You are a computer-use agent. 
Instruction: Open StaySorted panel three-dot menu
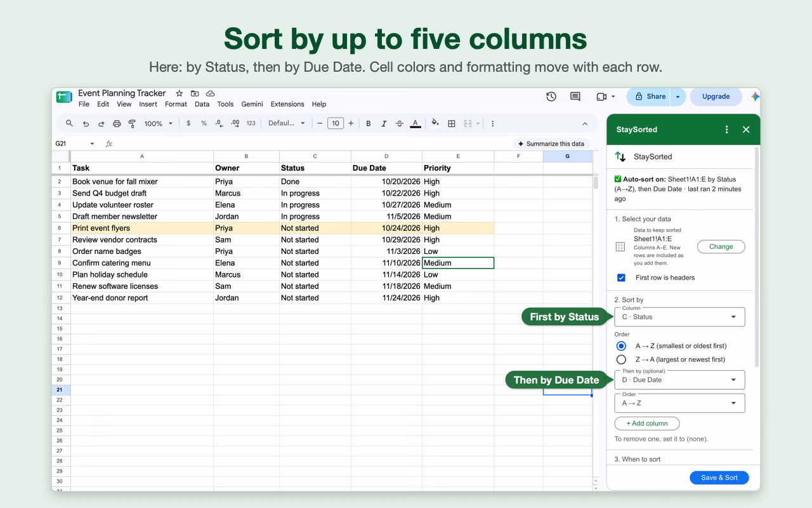point(727,130)
